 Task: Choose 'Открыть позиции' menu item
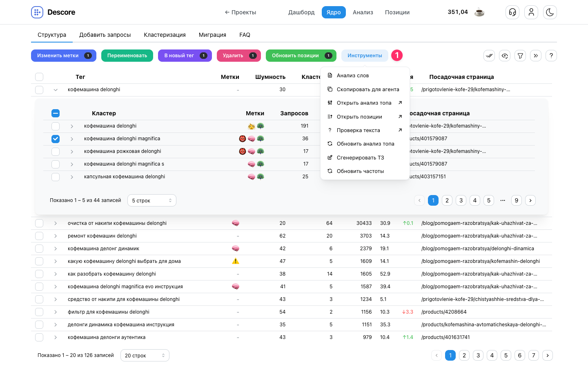point(365,117)
